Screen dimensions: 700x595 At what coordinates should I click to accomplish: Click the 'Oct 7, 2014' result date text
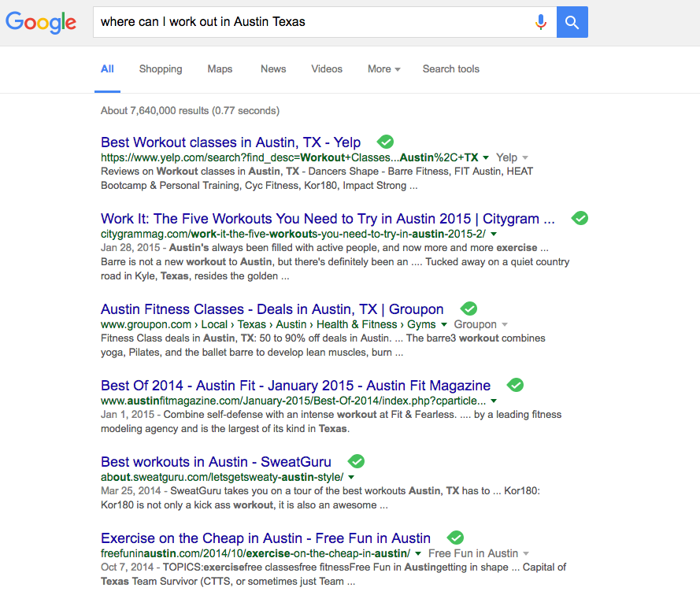click(128, 567)
